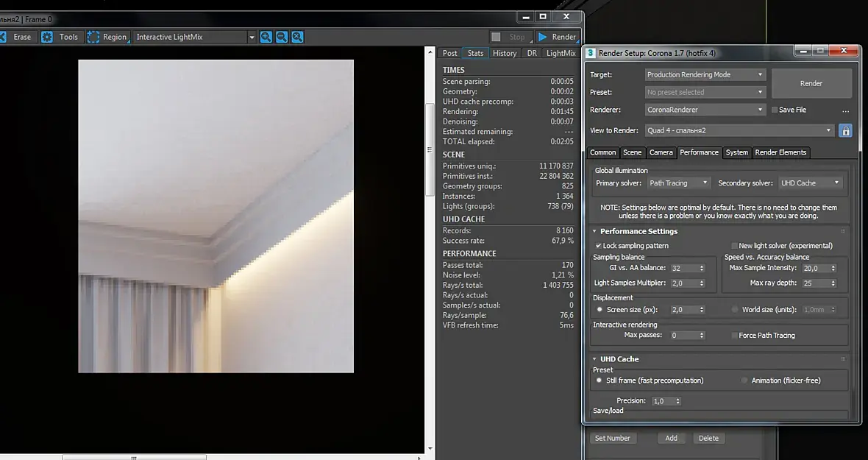Select the Region dashed-square icon

click(x=93, y=37)
